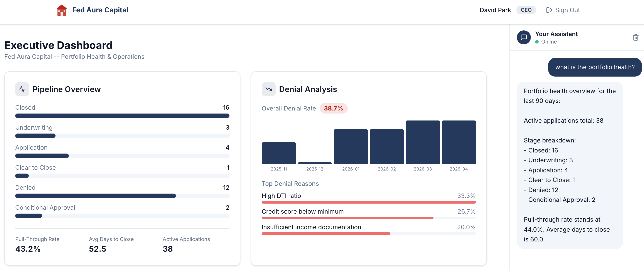Click the High DTI ratio red bar
The height and width of the screenshot is (271, 644).
pos(369,202)
